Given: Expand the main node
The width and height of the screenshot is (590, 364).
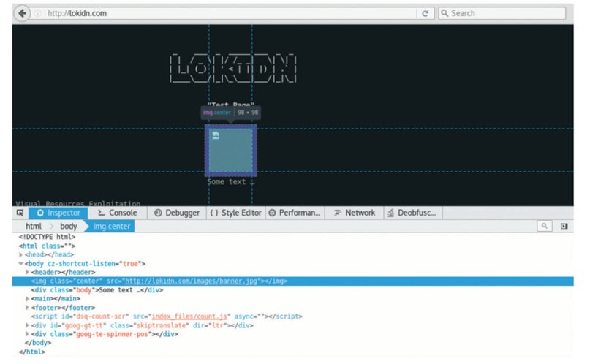Looking at the screenshot, I should pyautogui.click(x=27, y=299).
